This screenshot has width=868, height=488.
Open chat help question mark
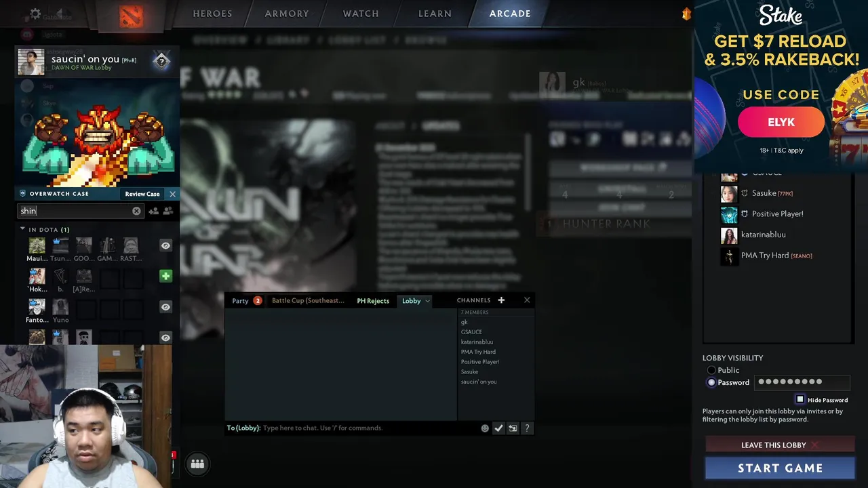pyautogui.click(x=527, y=428)
